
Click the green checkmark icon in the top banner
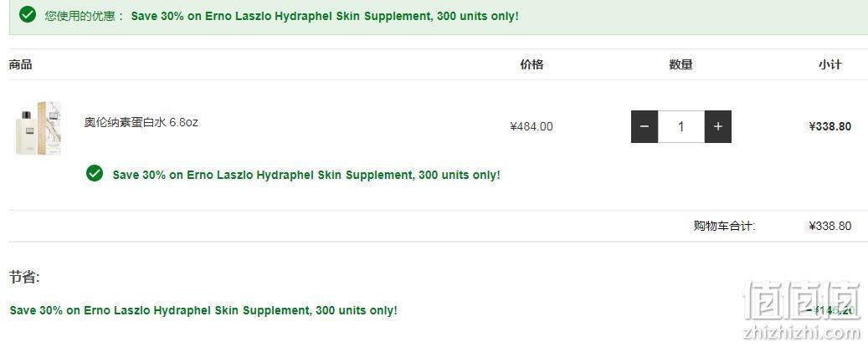click(27, 15)
